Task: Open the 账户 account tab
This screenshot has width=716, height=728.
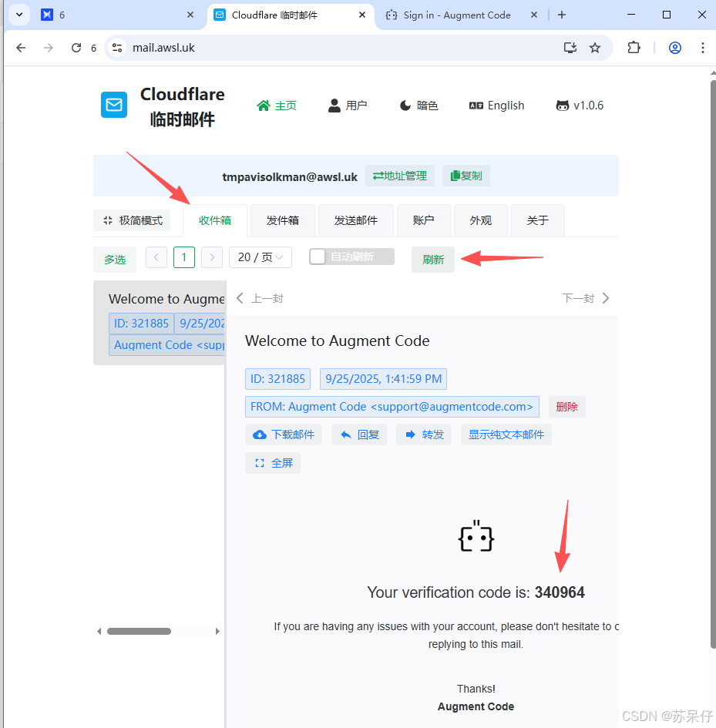Action: 423,220
